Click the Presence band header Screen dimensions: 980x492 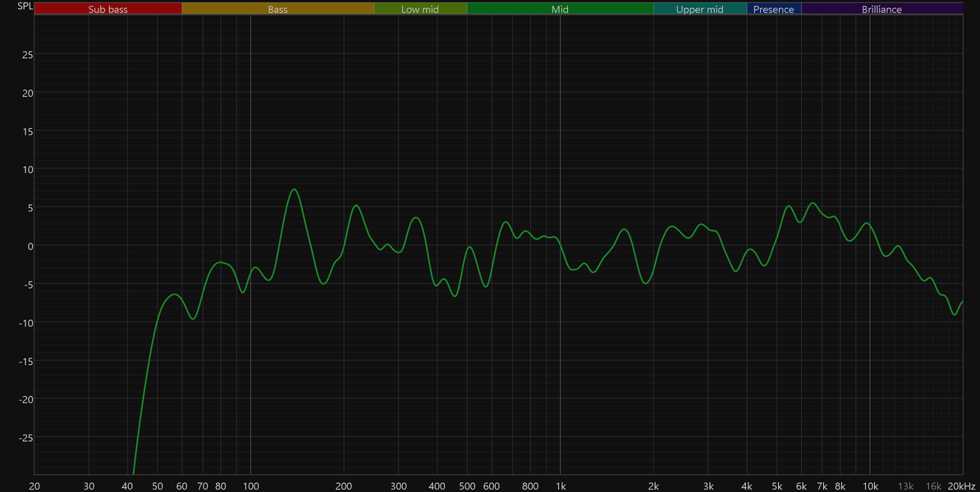[x=774, y=9]
